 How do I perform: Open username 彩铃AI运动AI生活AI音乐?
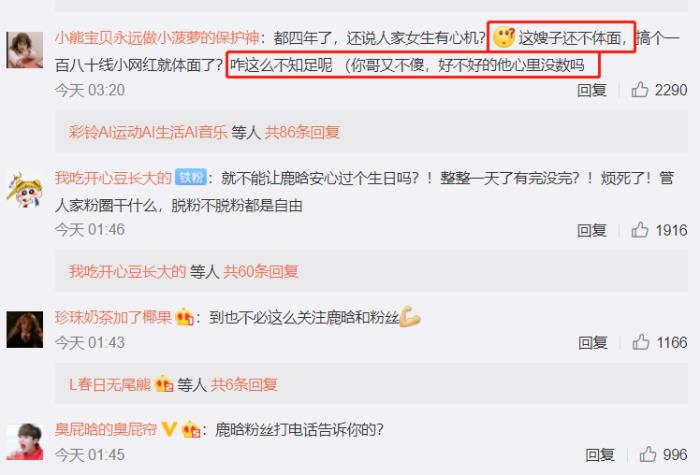(148, 132)
